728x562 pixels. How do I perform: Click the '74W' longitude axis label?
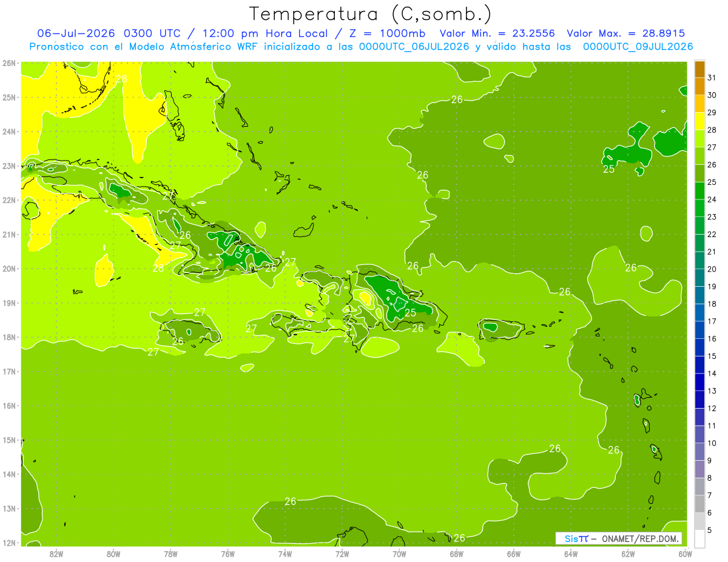click(x=285, y=554)
